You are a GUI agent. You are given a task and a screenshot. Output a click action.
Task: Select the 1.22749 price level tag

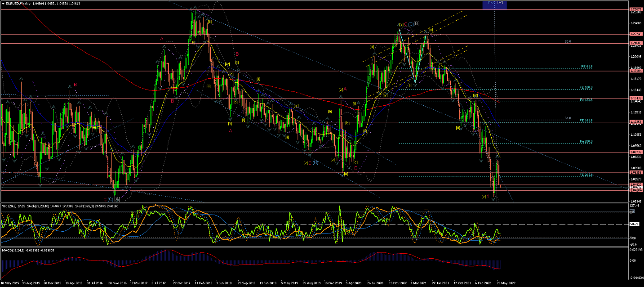coord(635,34)
